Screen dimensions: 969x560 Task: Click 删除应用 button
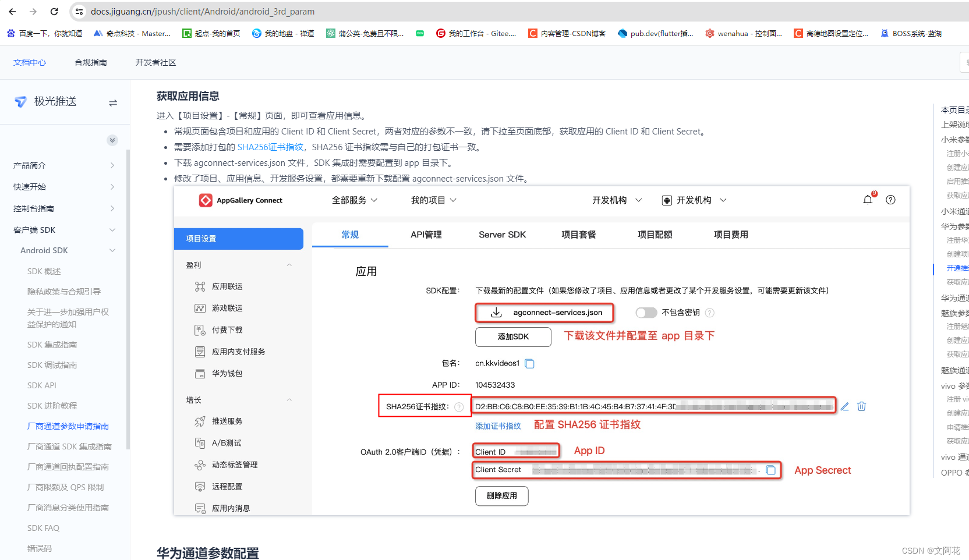click(x=502, y=496)
